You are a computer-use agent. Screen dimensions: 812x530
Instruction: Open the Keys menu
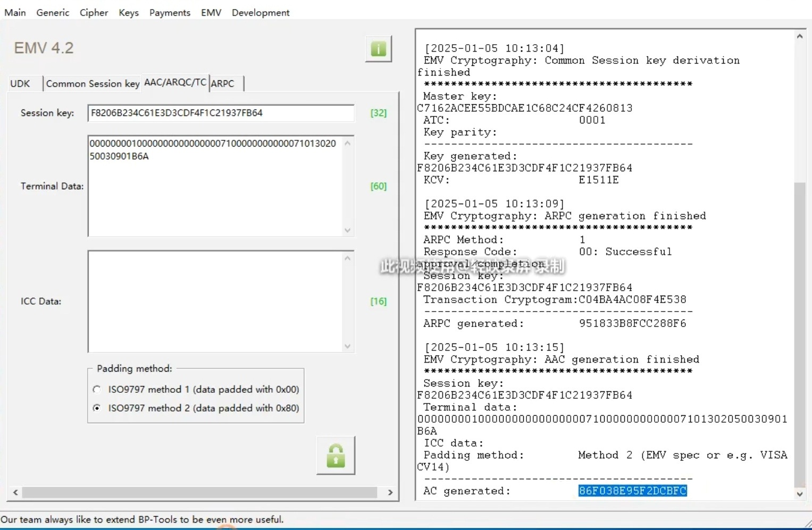129,12
